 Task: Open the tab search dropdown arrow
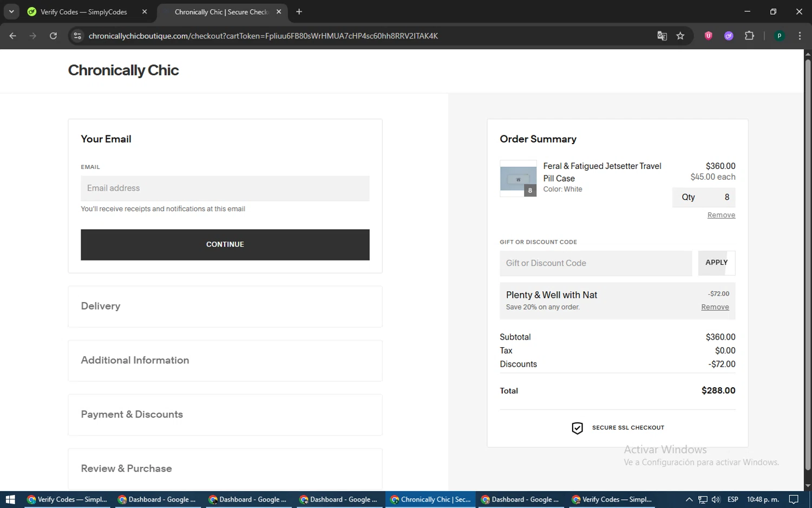tap(11, 11)
